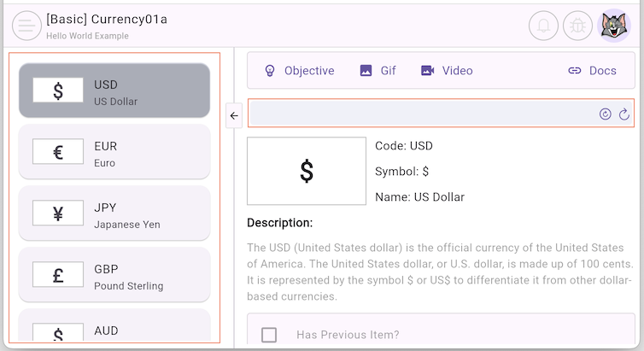Click the bug report icon
This screenshot has height=351, width=644.
[x=578, y=26]
